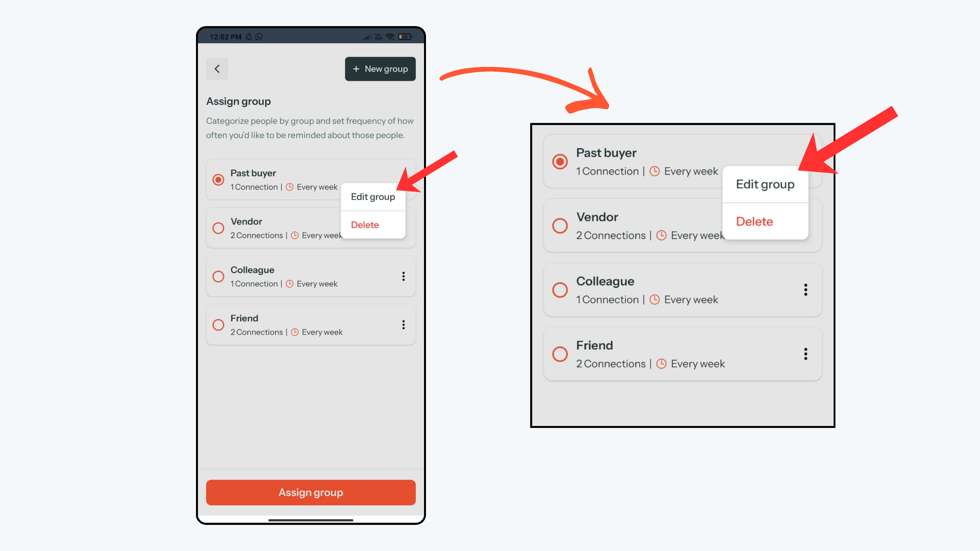Open the Colleague three-dot menu in the zoomed panel
The width and height of the screenshot is (980, 551).
point(805,290)
